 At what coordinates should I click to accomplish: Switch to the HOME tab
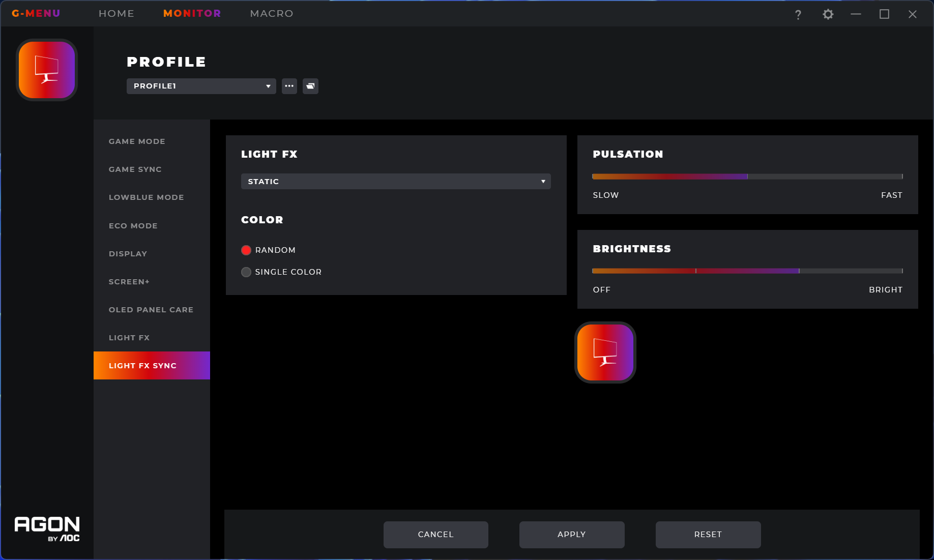point(116,13)
